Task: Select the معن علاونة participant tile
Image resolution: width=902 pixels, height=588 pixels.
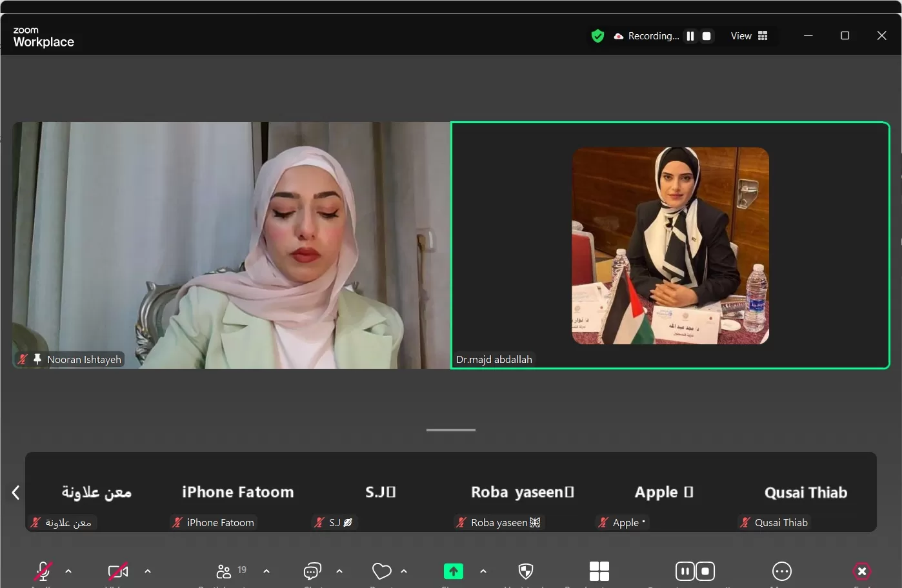Action: coord(96,492)
